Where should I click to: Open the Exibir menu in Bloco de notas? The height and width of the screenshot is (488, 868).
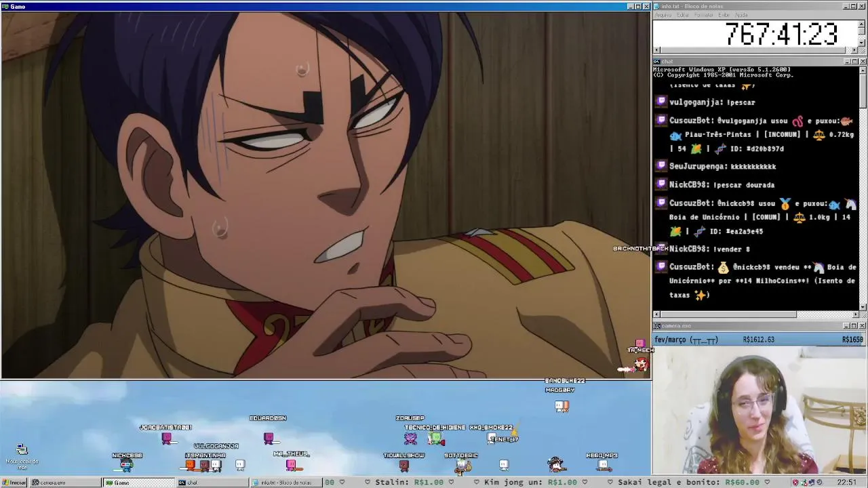[x=724, y=15]
